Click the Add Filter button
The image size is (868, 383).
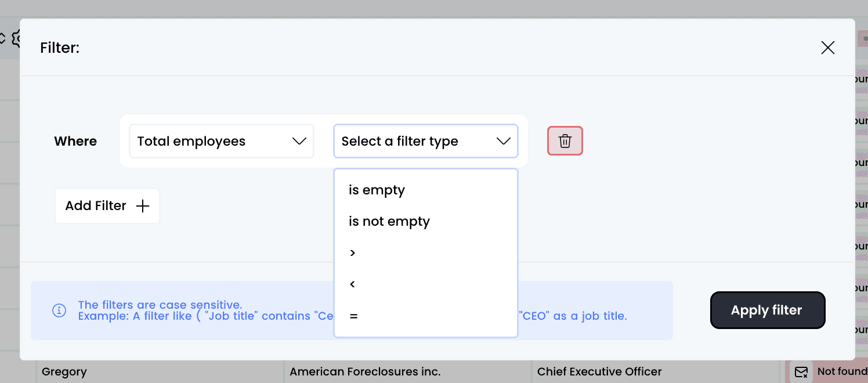[107, 206]
